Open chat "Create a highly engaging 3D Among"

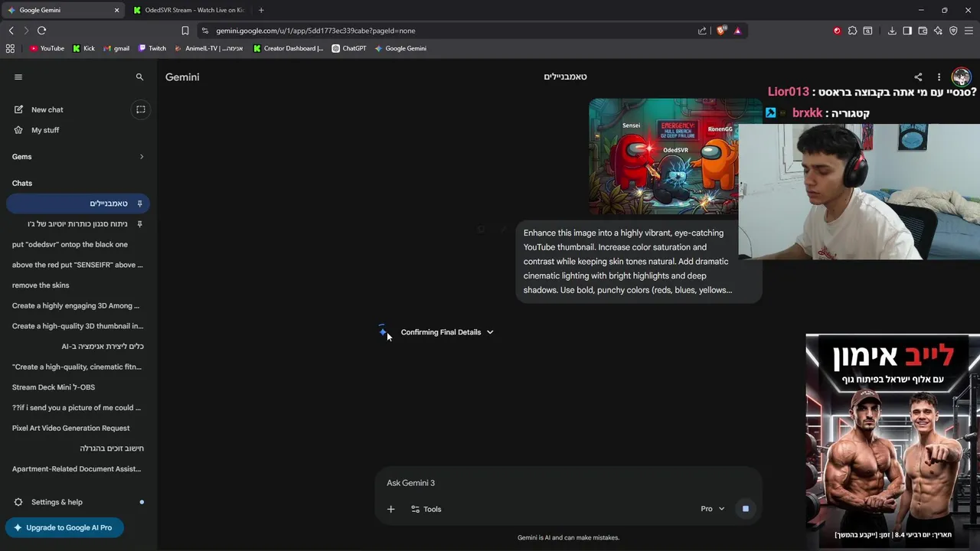pos(77,305)
